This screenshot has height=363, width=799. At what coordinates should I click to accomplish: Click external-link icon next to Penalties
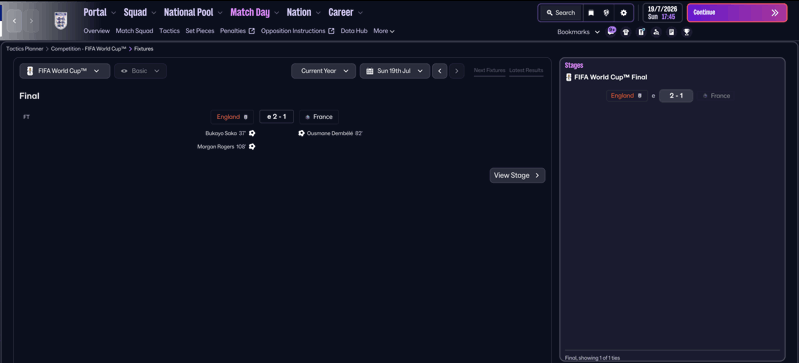pyautogui.click(x=252, y=31)
